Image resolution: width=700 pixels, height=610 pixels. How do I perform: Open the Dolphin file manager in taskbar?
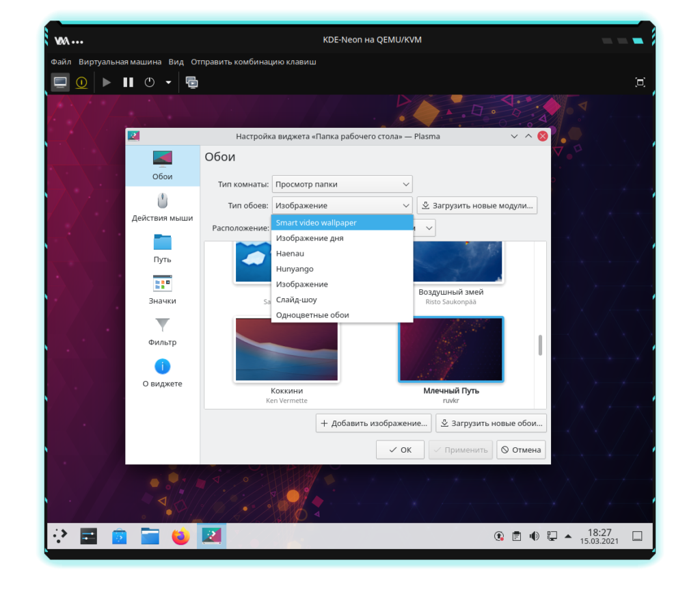(150, 537)
